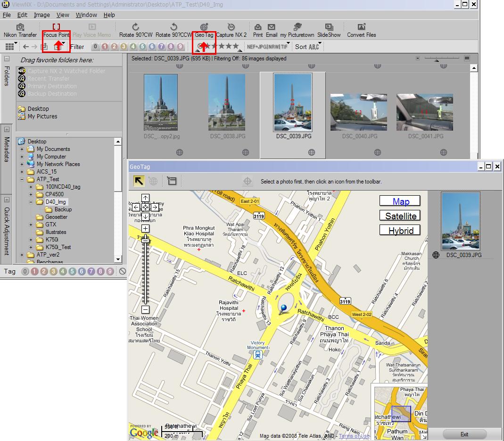This screenshot has height=441, width=504.
Task: Open the thumbnail view mode dropdown
Action: tap(11, 47)
